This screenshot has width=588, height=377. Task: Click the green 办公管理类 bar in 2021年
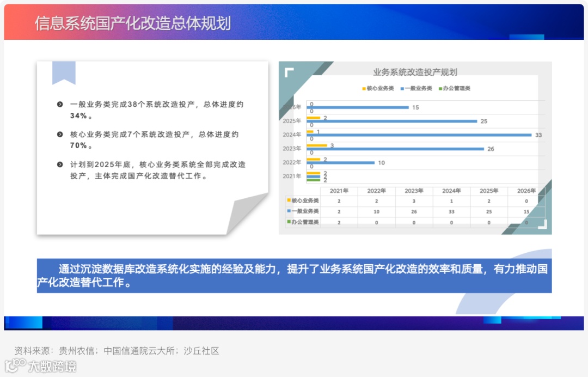pyautogui.click(x=314, y=180)
